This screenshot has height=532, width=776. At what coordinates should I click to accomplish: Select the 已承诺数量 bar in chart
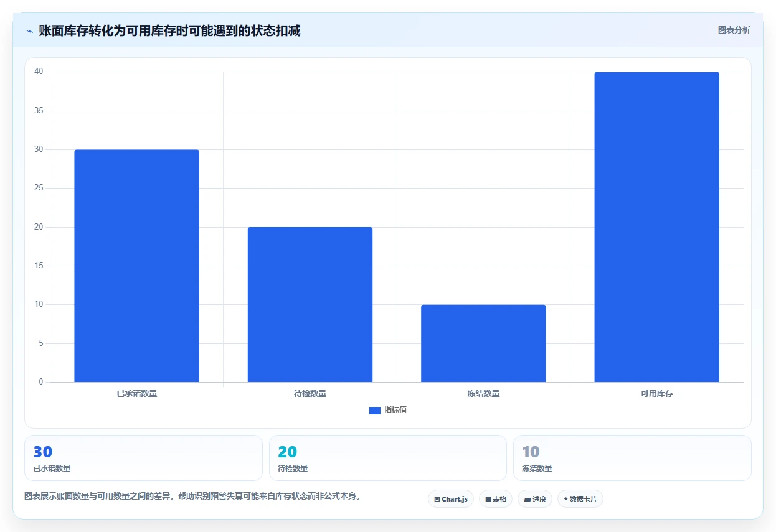tap(137, 266)
